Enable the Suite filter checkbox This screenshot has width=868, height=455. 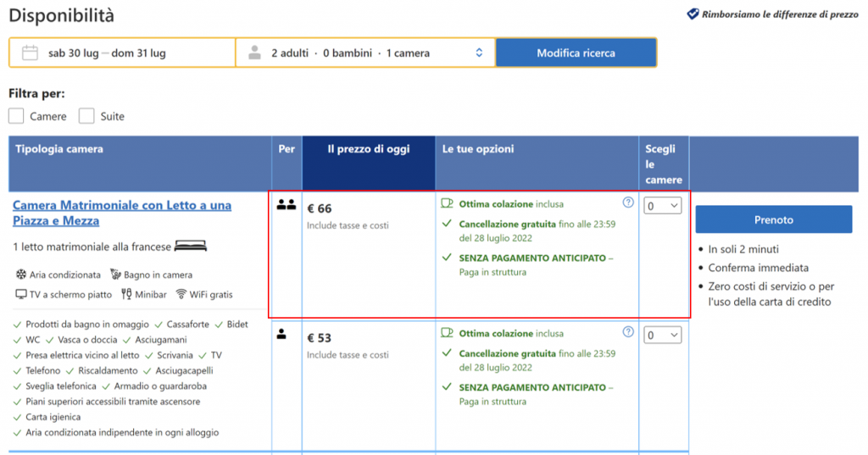coord(86,116)
